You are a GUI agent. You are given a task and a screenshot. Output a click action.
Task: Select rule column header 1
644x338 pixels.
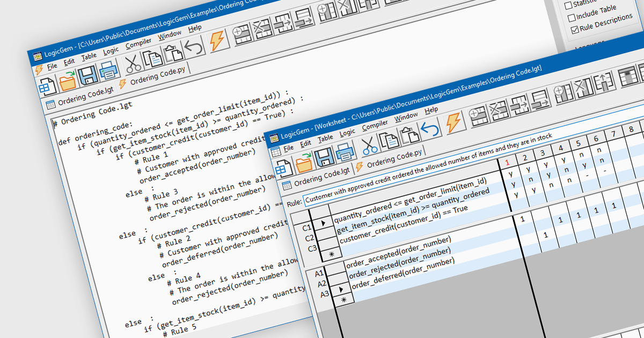tap(507, 162)
